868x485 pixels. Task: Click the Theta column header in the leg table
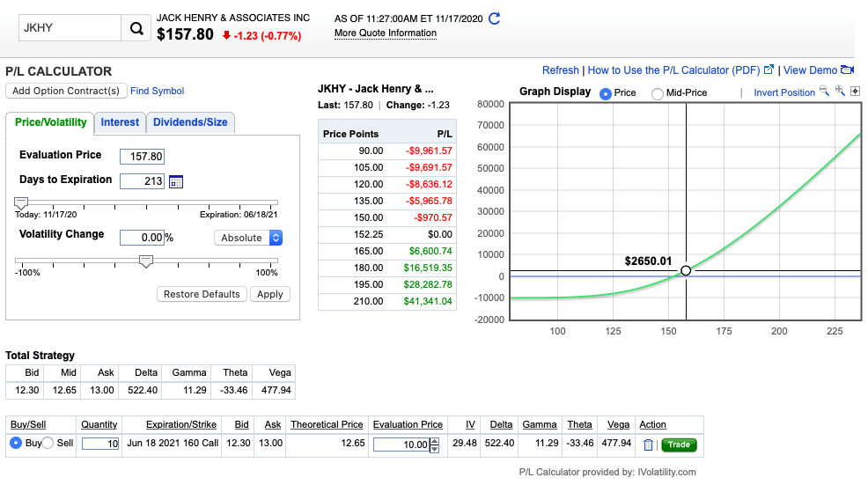(x=579, y=424)
